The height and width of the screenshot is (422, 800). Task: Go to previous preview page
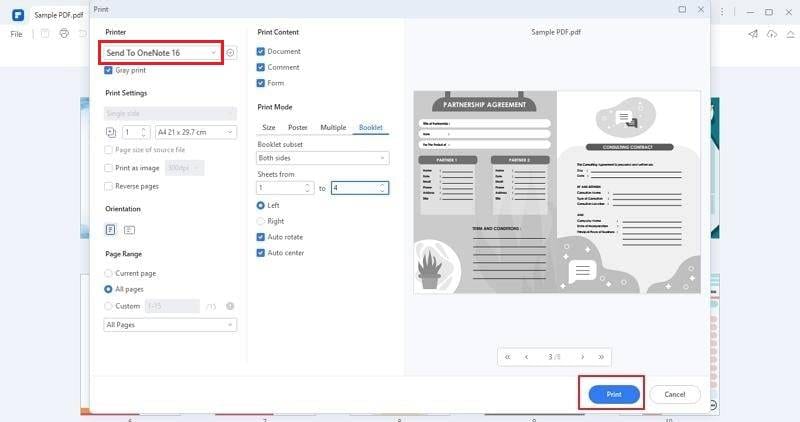point(526,357)
